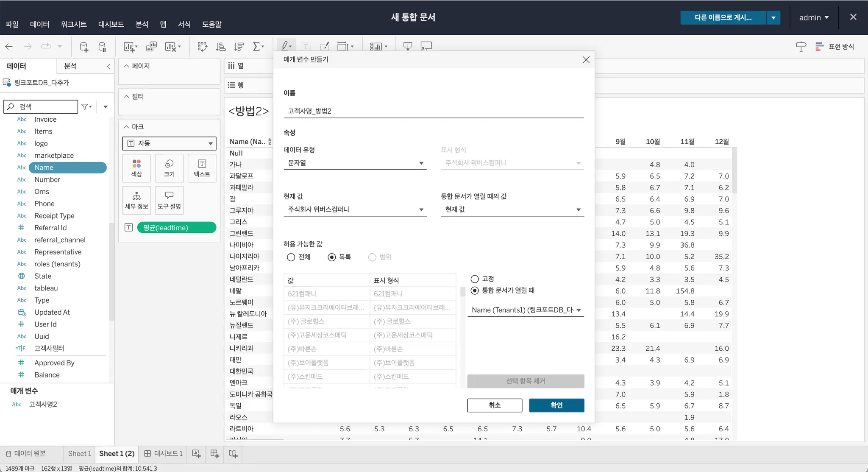Image resolution: width=868 pixels, height=472 pixels.
Task: Click the parameter name input field
Action: click(433, 111)
